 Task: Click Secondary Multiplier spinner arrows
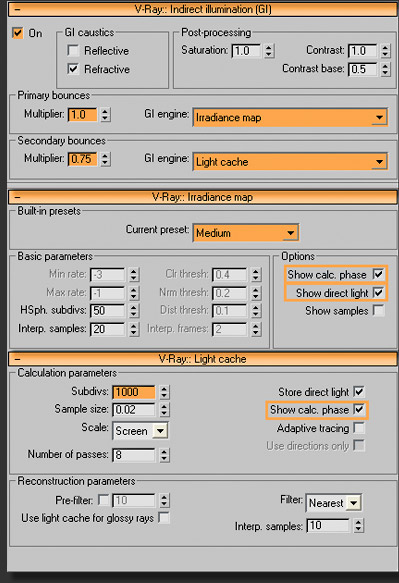(106, 159)
